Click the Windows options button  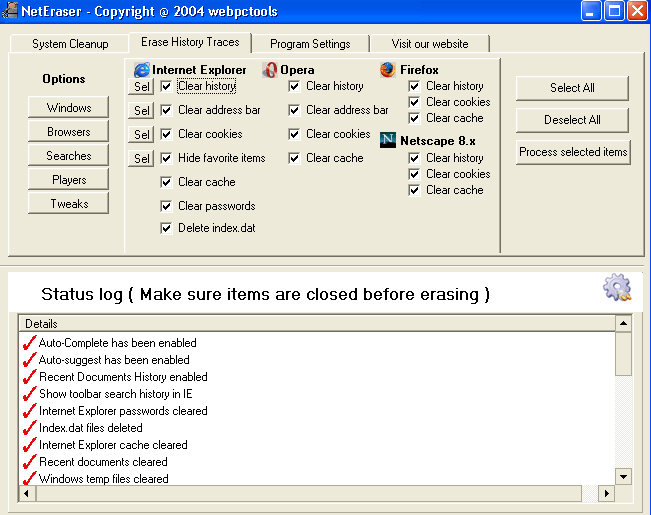69,108
